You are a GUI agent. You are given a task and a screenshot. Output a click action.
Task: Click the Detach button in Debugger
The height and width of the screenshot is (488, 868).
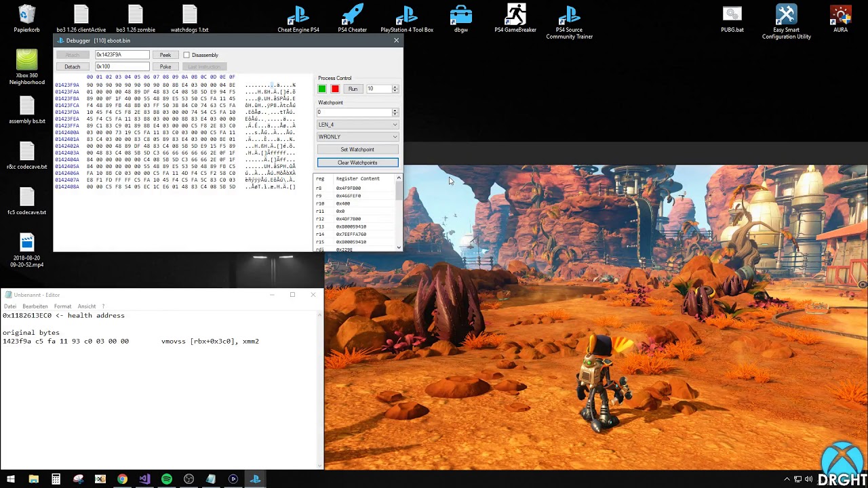tap(73, 66)
